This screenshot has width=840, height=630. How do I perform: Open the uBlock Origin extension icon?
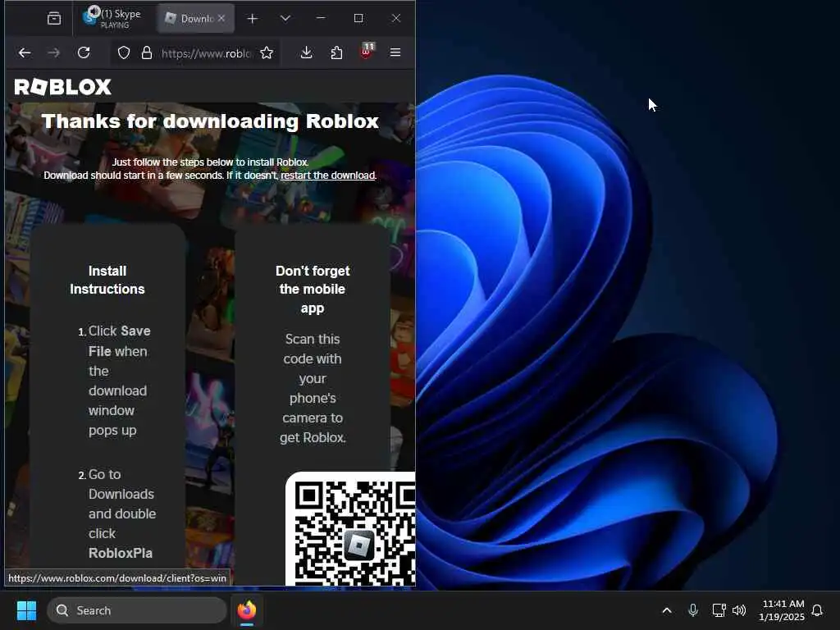click(367, 52)
